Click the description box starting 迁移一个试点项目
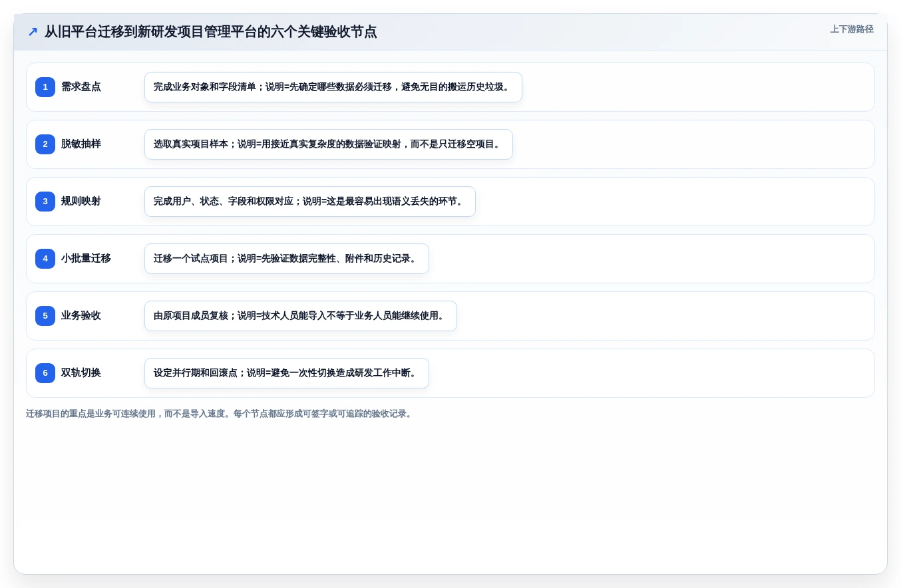Viewport: 901px width, 588px height. pos(287,259)
